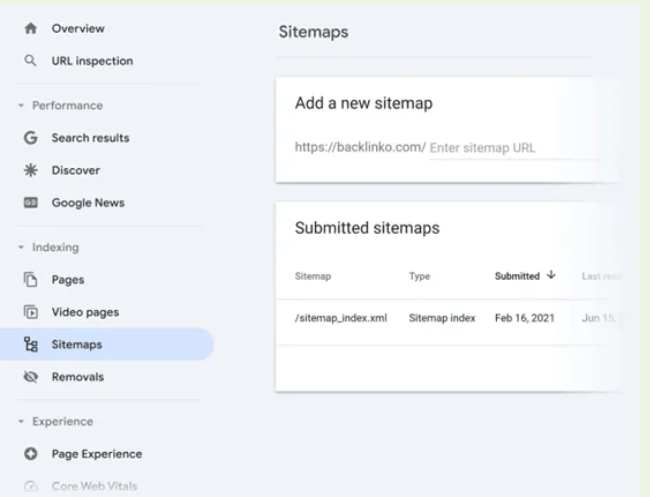
Task: Click the Jun 15 last read cell
Action: click(599, 318)
